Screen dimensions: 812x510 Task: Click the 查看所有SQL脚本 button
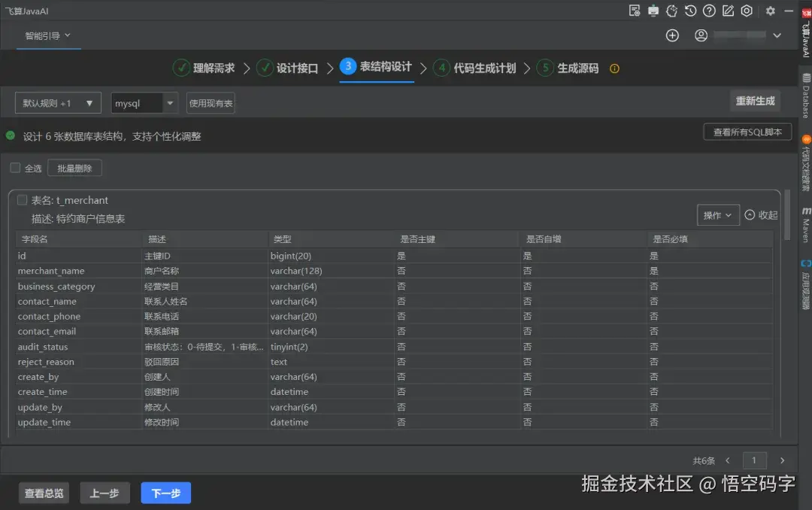point(747,131)
